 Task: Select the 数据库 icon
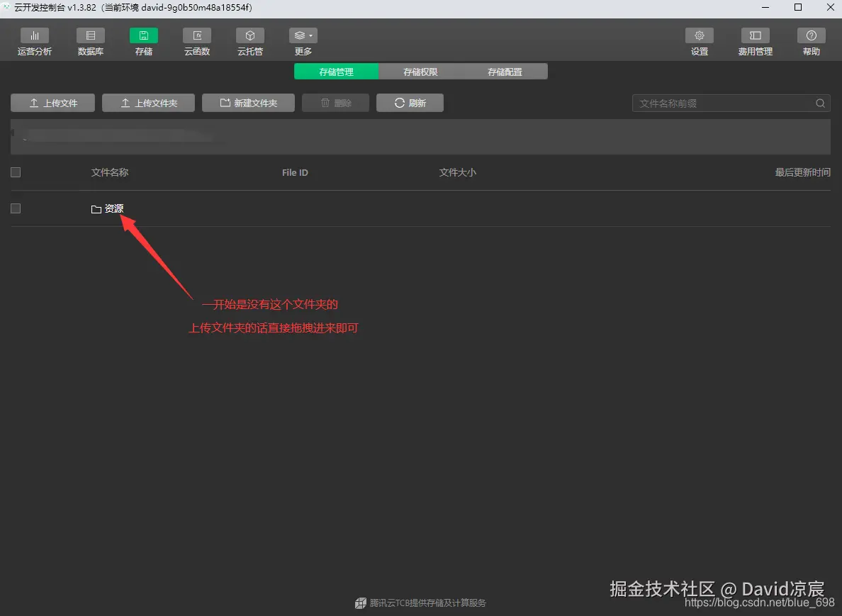[90, 40]
